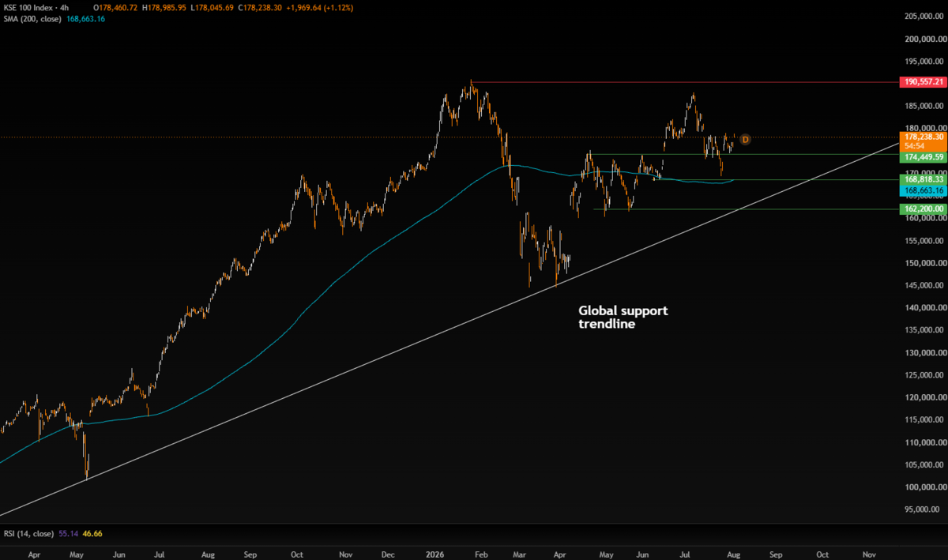Click the red 190,557.21 price label

[923, 82]
